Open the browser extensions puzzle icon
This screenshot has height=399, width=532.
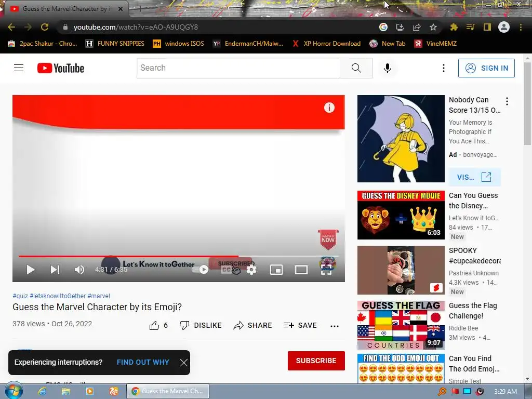[x=454, y=27]
